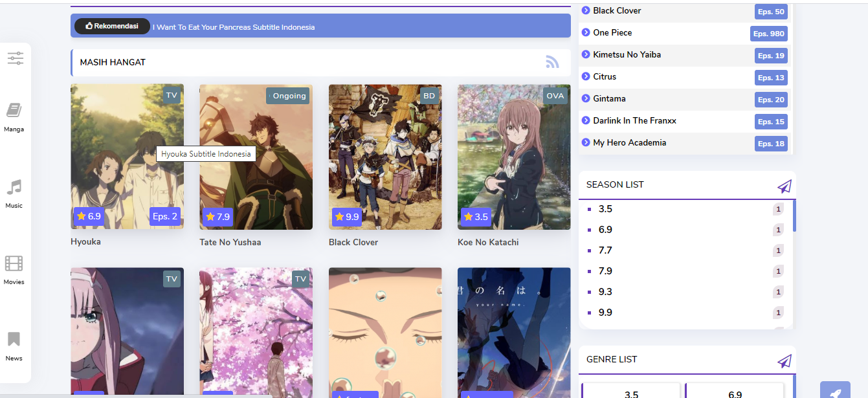The width and height of the screenshot is (868, 398).
Task: Open the Black Clover poster thumbnail
Action: tap(385, 157)
